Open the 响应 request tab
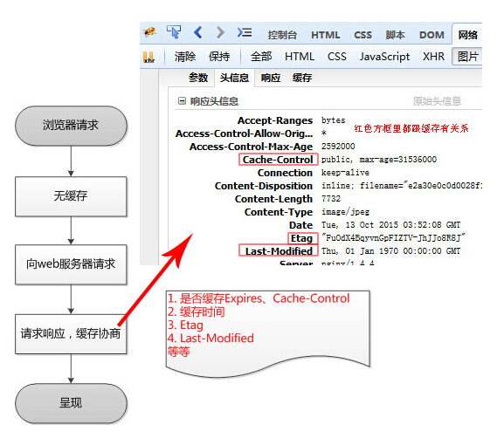This screenshot has width=504, height=438. click(270, 78)
